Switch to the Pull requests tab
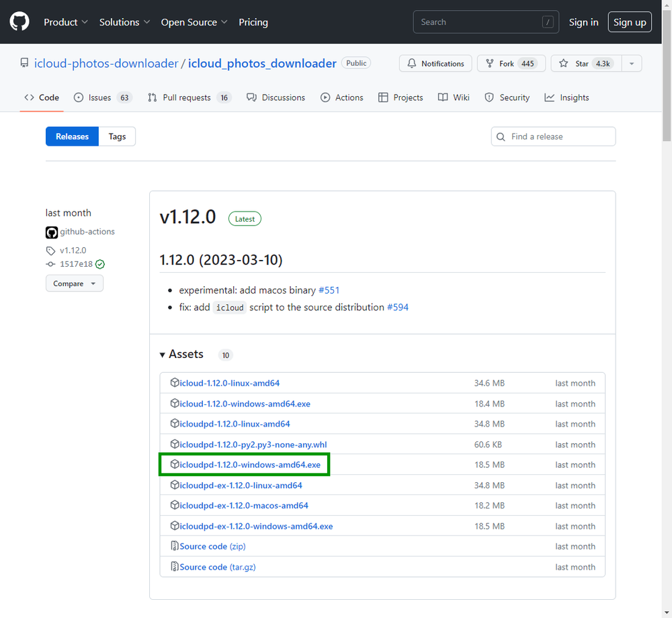The width and height of the screenshot is (672, 618). click(x=189, y=97)
